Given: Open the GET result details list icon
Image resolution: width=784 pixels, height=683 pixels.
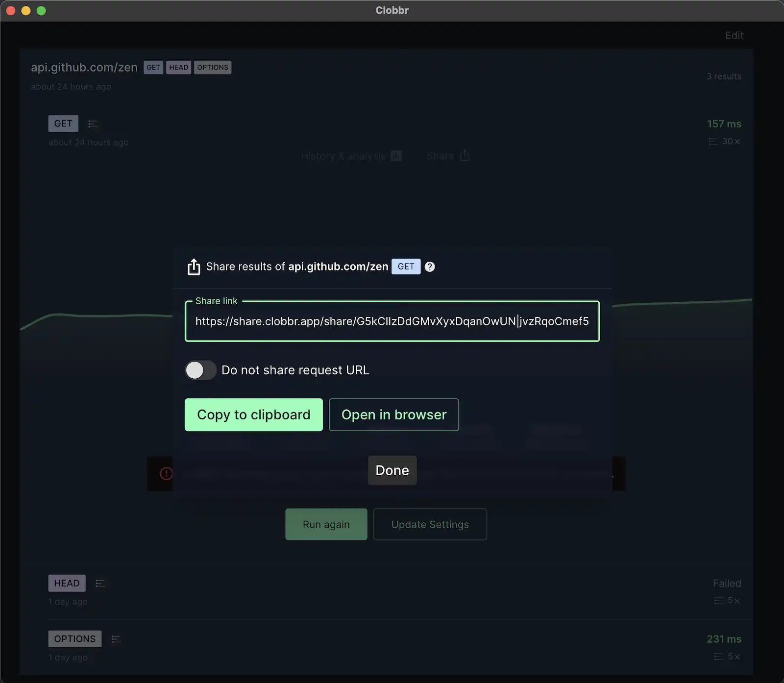Looking at the screenshot, I should pos(93,124).
